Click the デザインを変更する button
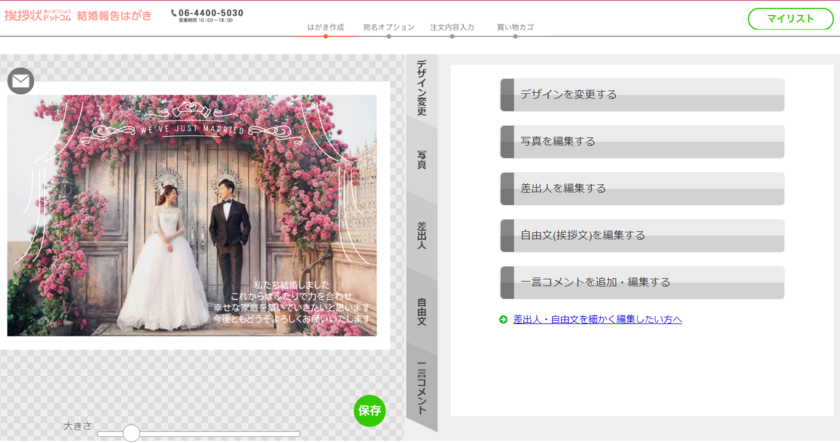This screenshot has width=840, height=443. click(642, 95)
